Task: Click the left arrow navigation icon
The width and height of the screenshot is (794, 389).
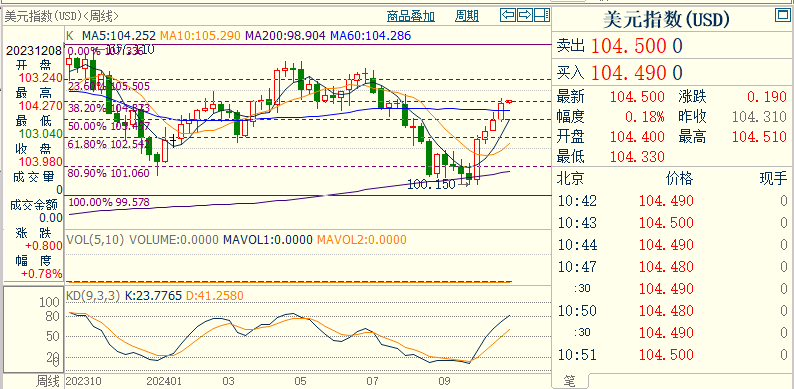Action: pos(508,15)
